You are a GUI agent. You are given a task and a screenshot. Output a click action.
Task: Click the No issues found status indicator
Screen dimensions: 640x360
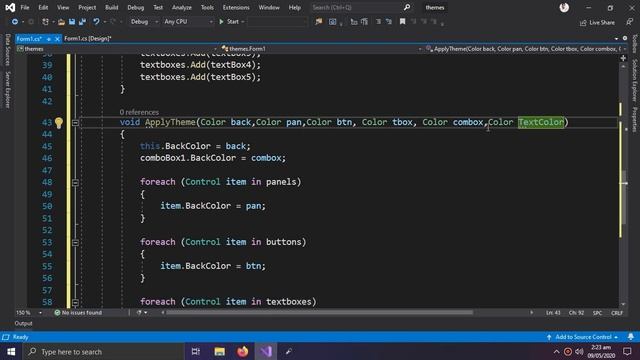pos(78,313)
